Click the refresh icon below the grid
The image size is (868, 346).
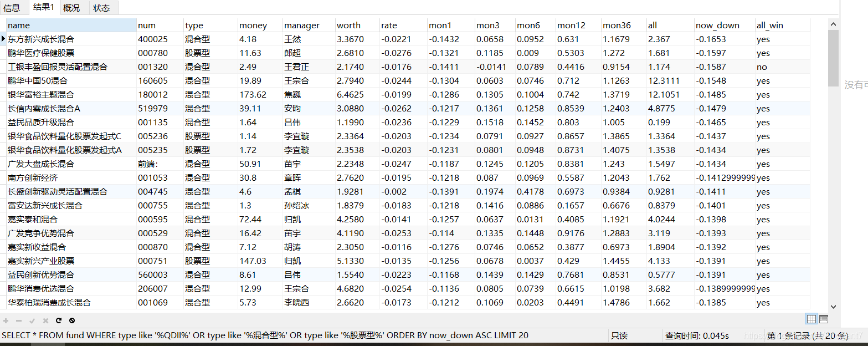[59, 320]
